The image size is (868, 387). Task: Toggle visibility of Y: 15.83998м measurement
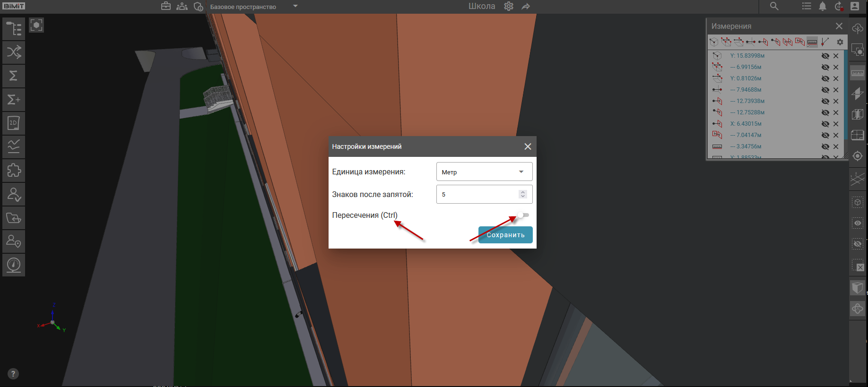(825, 56)
